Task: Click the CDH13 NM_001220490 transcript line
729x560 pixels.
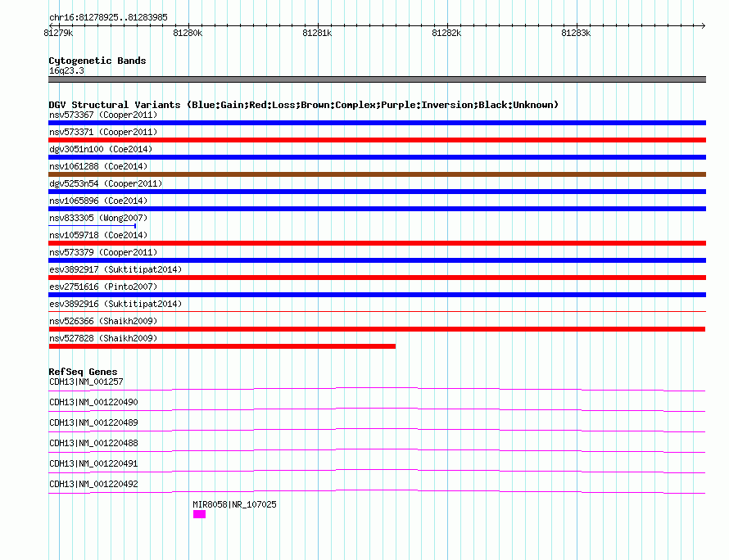Action: click(x=377, y=409)
